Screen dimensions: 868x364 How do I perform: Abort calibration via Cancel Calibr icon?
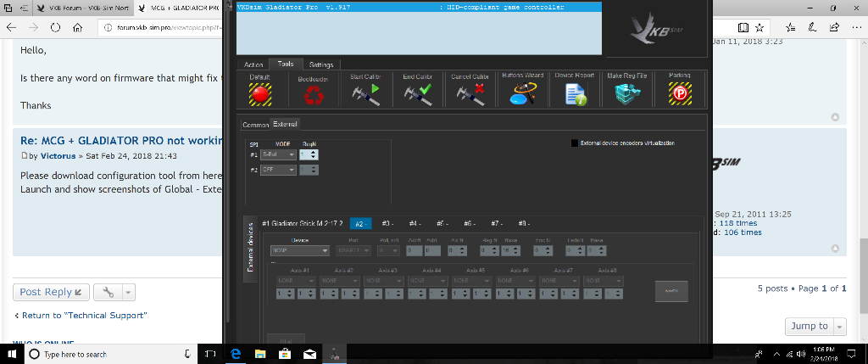tap(470, 95)
